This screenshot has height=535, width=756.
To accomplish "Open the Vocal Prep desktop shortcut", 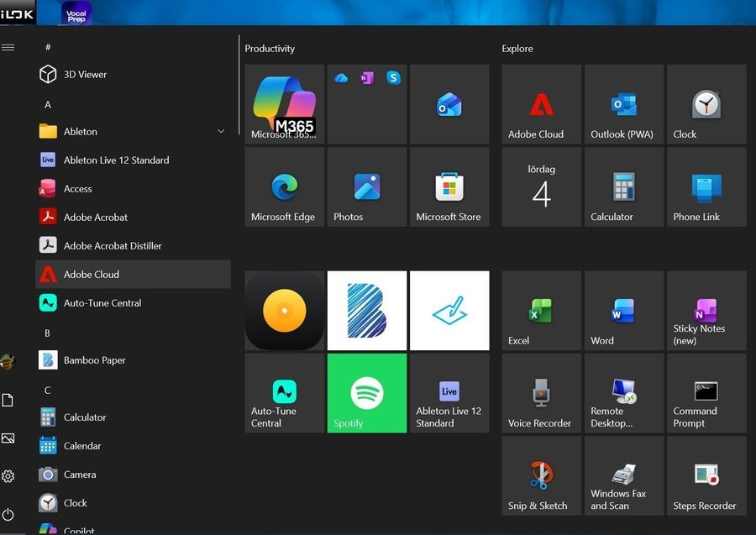I will click(76, 13).
